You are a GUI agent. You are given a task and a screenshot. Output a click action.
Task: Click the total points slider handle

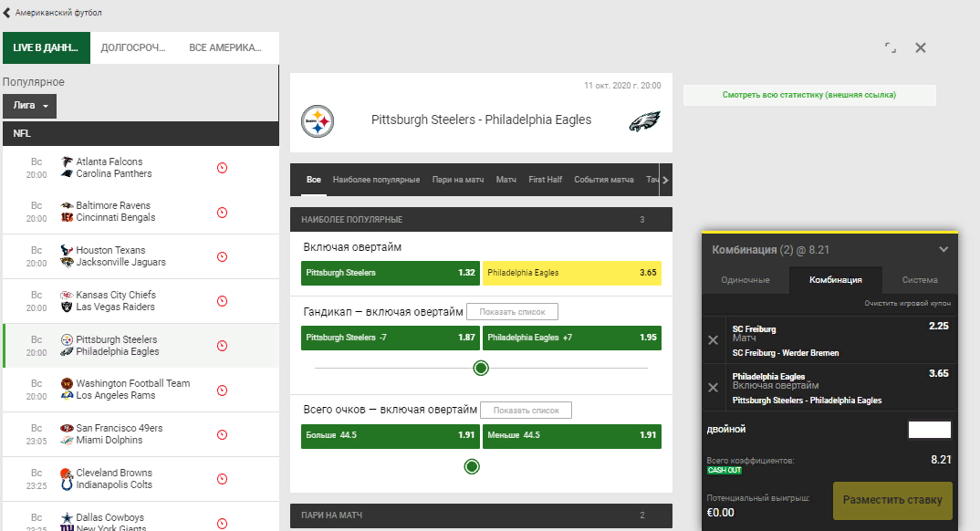[472, 466]
